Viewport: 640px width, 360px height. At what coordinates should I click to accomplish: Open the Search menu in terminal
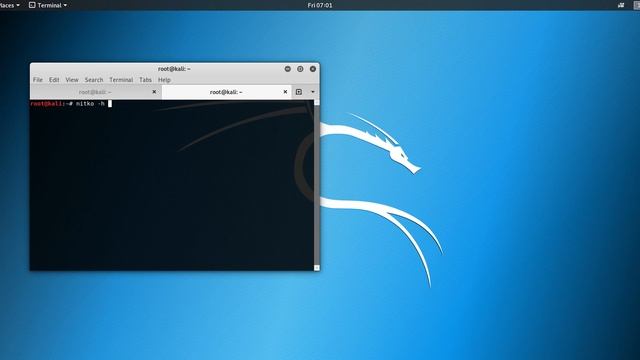(x=94, y=80)
